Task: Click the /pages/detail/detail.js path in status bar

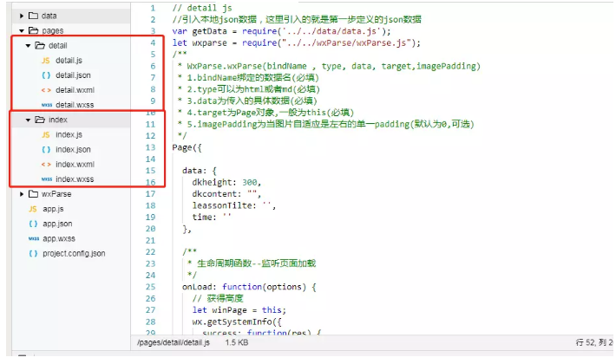Action: pyautogui.click(x=173, y=344)
